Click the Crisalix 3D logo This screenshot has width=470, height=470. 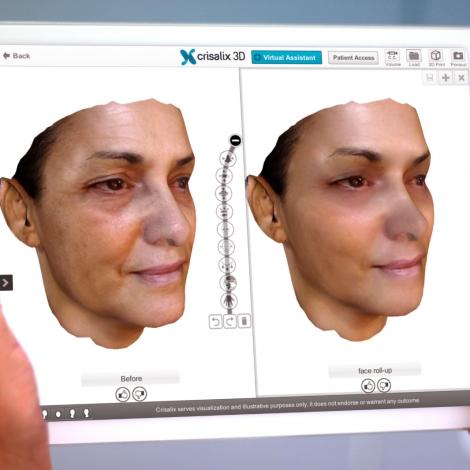[x=212, y=57]
